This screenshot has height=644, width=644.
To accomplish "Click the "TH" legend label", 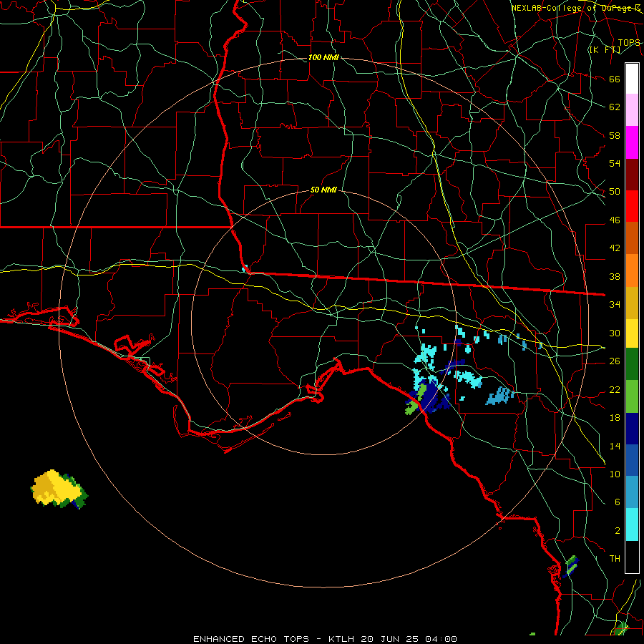I will coord(615,559).
